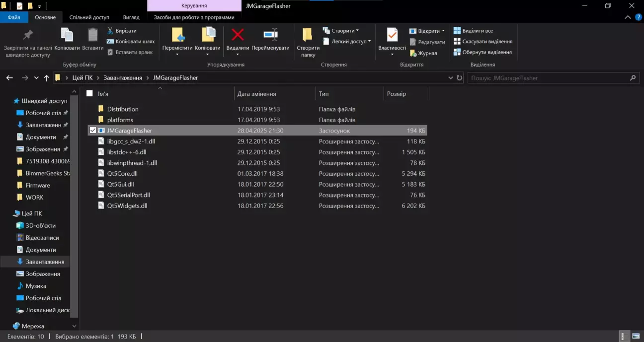Open Засоби для роботи з програмами tab
The width and height of the screenshot is (644, 342).
194,17
